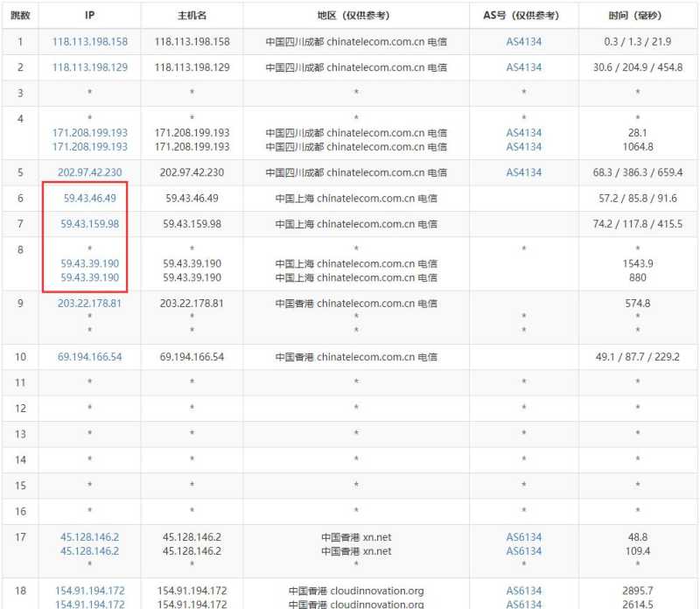
Task: Click the AS6134 link for hop 17
Action: (x=522, y=537)
